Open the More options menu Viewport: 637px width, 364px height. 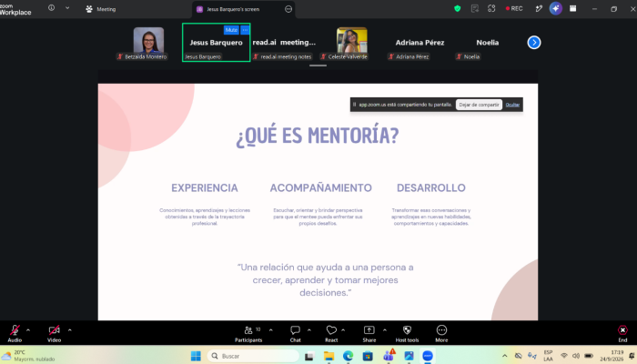tap(441, 334)
